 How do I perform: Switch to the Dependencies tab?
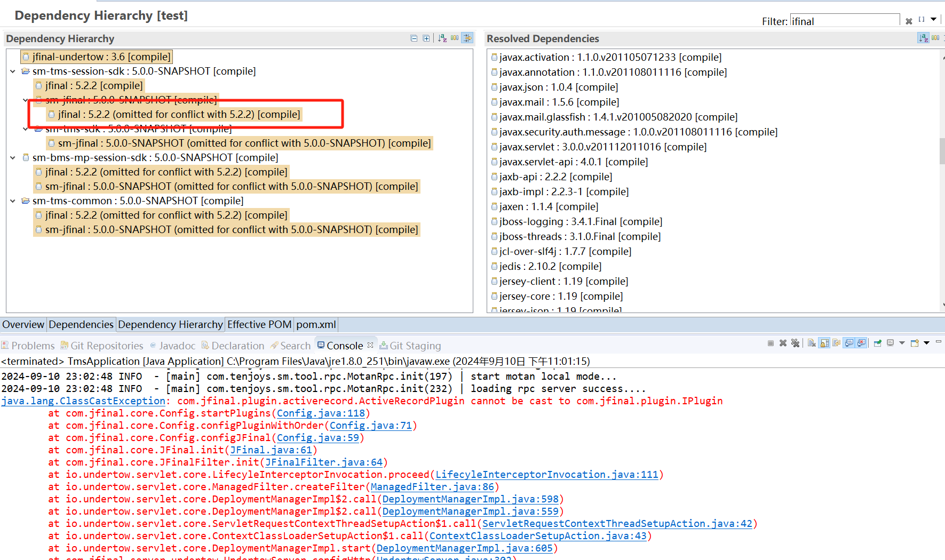click(81, 324)
